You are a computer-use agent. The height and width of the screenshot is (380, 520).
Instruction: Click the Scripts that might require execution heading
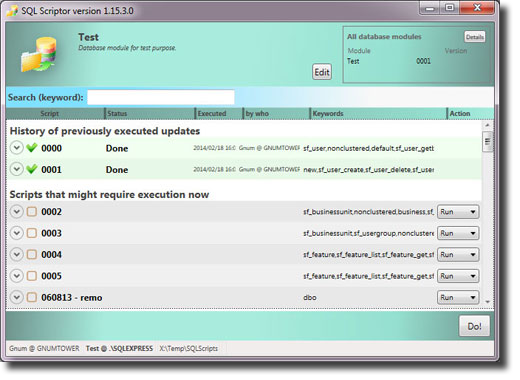pos(109,194)
